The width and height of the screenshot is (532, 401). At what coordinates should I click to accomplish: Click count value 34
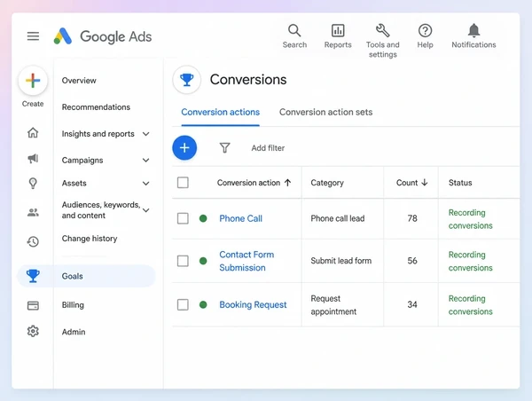point(412,304)
